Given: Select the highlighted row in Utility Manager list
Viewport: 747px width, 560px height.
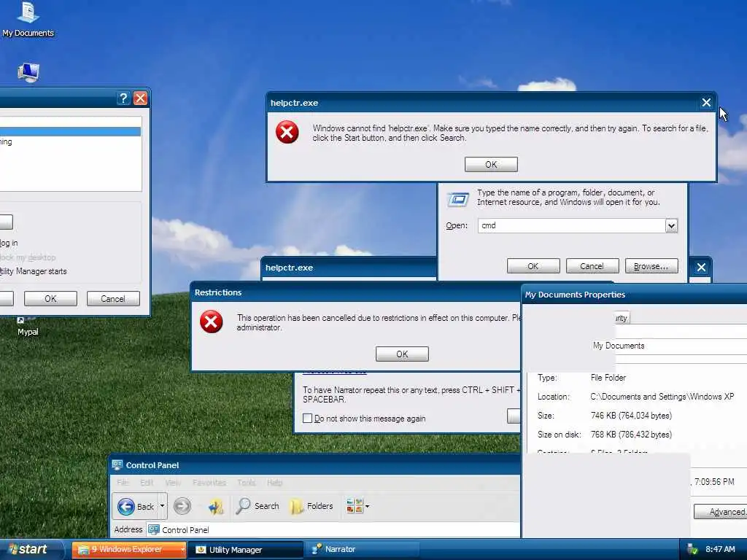Looking at the screenshot, I should point(71,132).
